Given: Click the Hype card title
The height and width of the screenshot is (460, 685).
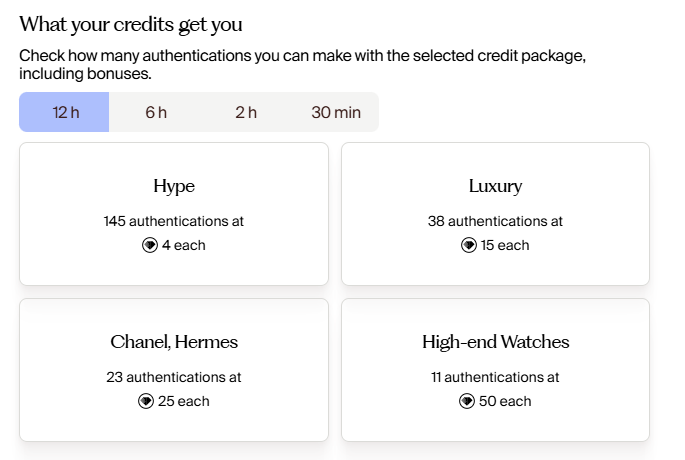Looking at the screenshot, I should coord(174,186).
